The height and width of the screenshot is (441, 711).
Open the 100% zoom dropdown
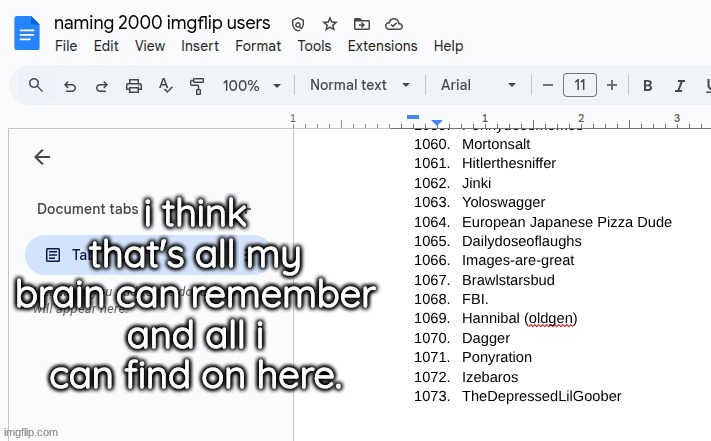252,85
